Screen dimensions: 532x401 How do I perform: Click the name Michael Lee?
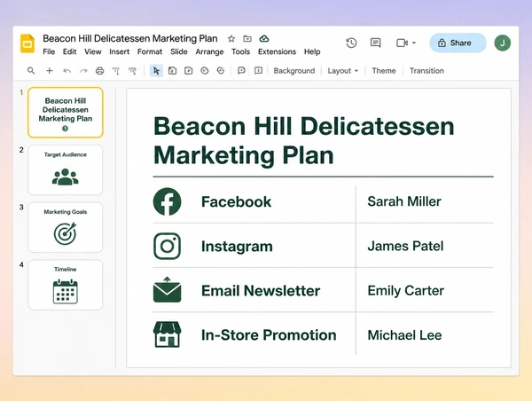pyautogui.click(x=405, y=335)
